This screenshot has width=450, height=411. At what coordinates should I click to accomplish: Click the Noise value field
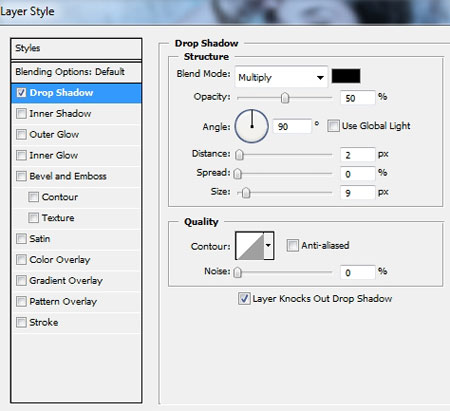point(358,272)
